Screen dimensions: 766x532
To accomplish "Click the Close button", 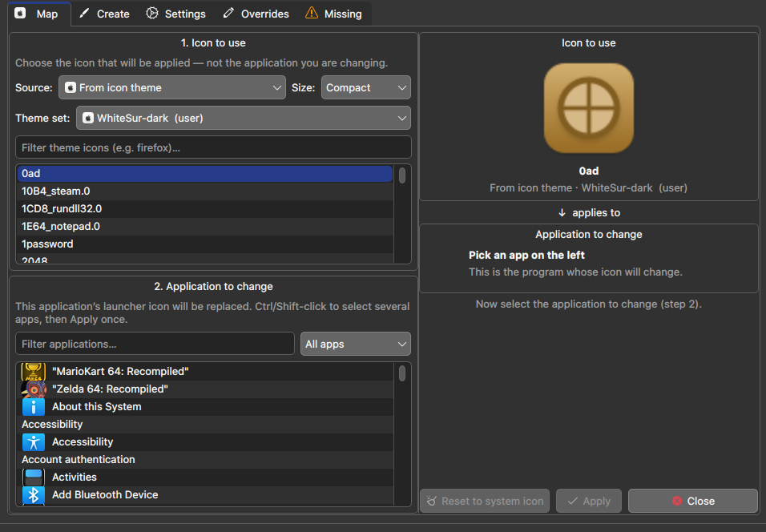I will pyautogui.click(x=693, y=501).
